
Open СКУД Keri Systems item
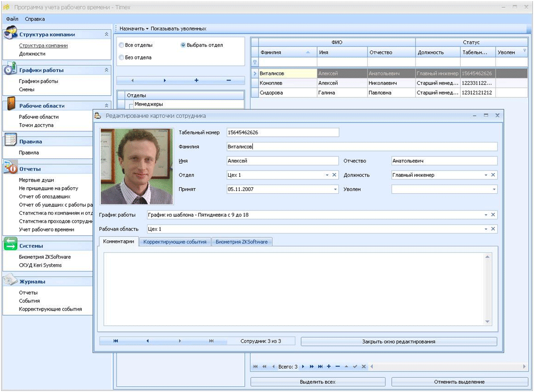pyautogui.click(x=40, y=265)
